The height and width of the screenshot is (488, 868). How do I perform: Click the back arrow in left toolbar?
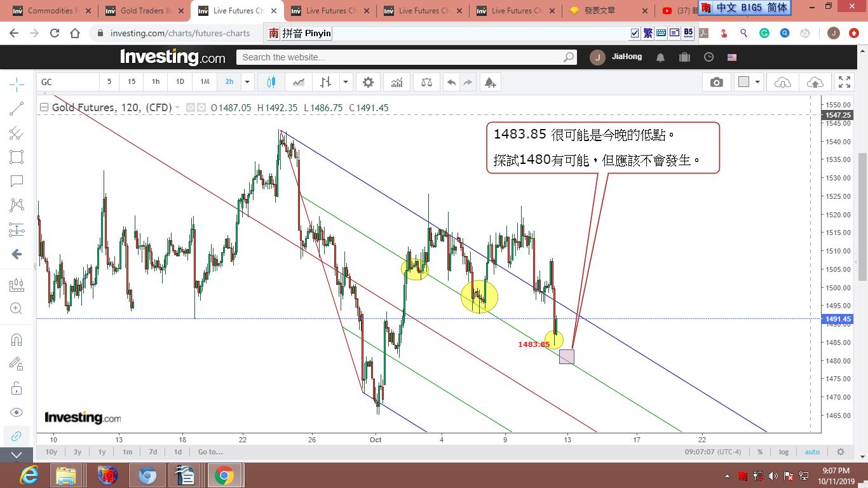[x=17, y=254]
